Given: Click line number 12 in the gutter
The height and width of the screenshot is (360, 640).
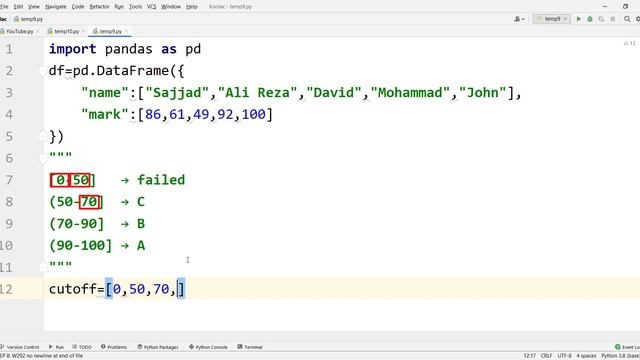Looking at the screenshot, I should pos(6,289).
